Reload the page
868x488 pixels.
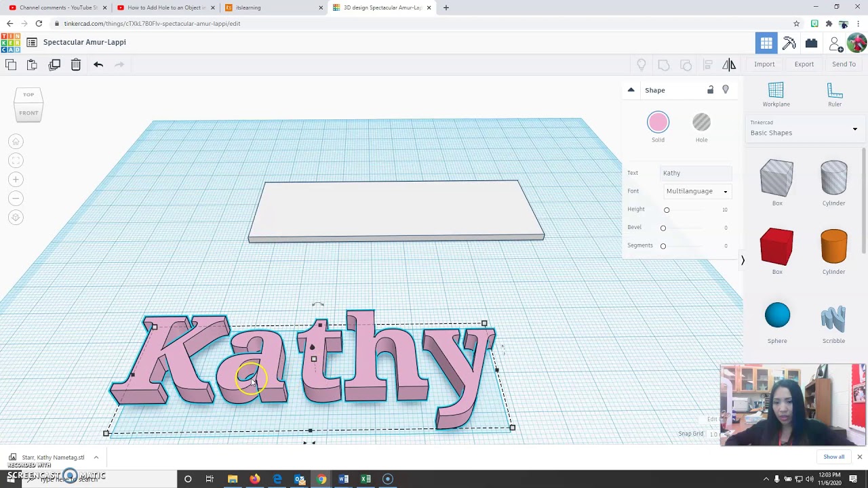pos(39,24)
